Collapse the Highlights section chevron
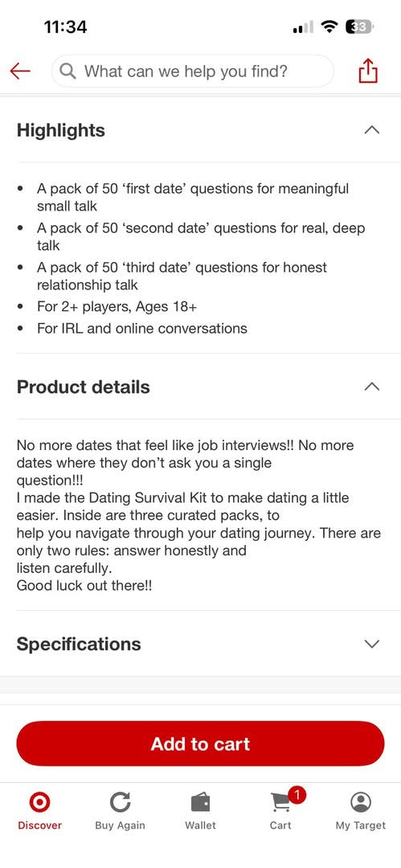This screenshot has height=868, width=401. click(372, 130)
